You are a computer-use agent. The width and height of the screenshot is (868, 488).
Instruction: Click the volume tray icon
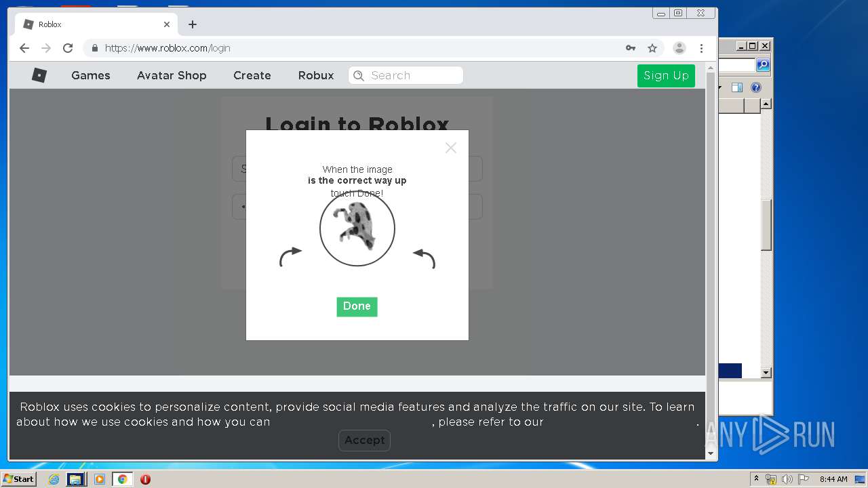pos(787,479)
